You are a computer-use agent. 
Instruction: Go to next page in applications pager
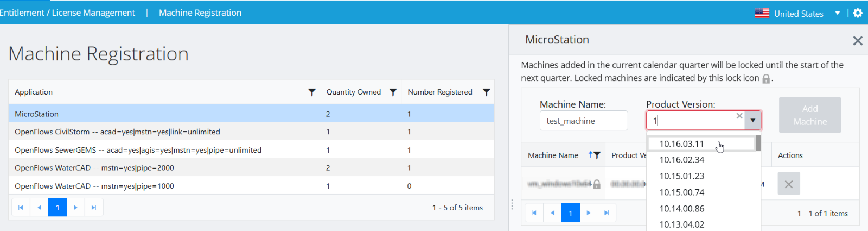[x=75, y=207]
